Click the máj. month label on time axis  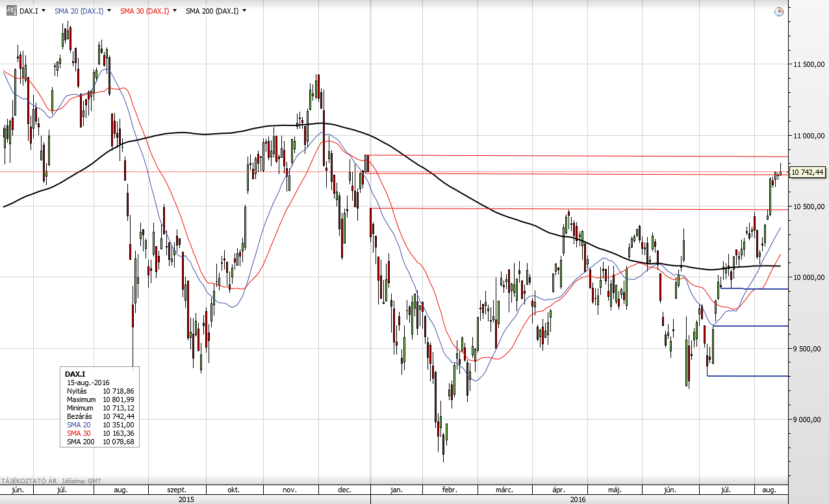pos(615,490)
